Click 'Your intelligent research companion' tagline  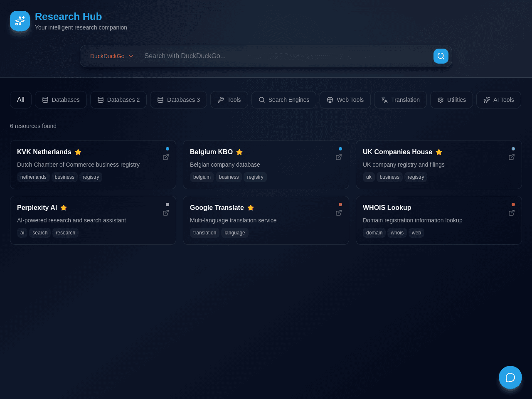point(81,27)
